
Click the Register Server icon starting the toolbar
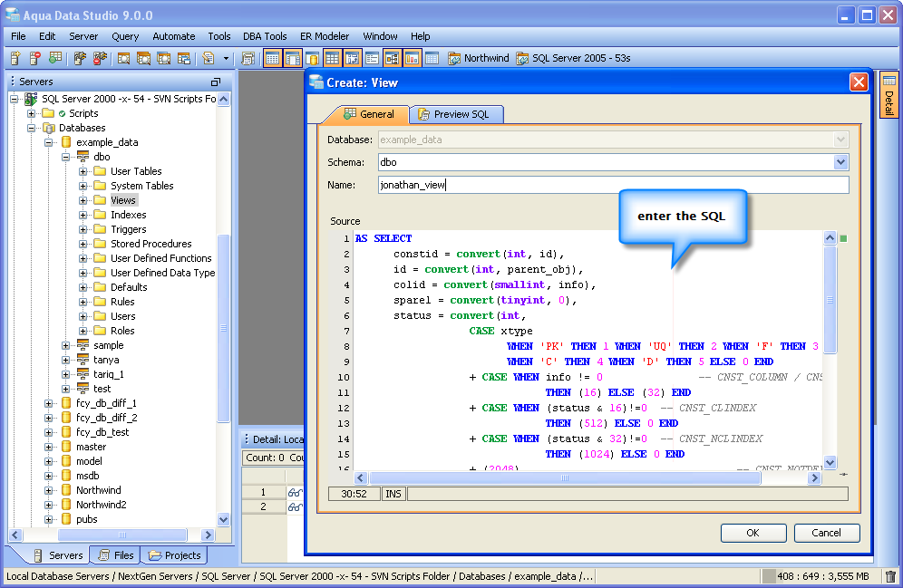15,58
